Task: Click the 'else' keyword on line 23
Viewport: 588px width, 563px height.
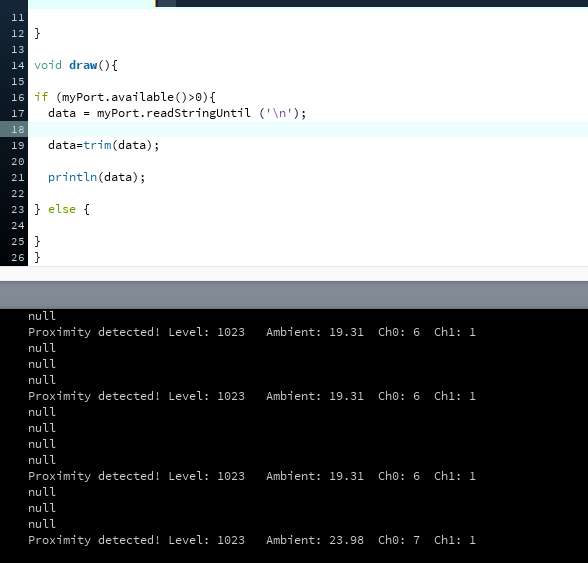Action: coord(62,209)
